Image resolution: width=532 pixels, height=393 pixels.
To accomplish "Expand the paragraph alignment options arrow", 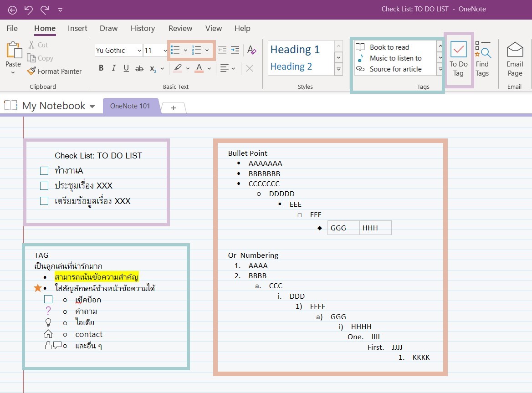I will [233, 68].
